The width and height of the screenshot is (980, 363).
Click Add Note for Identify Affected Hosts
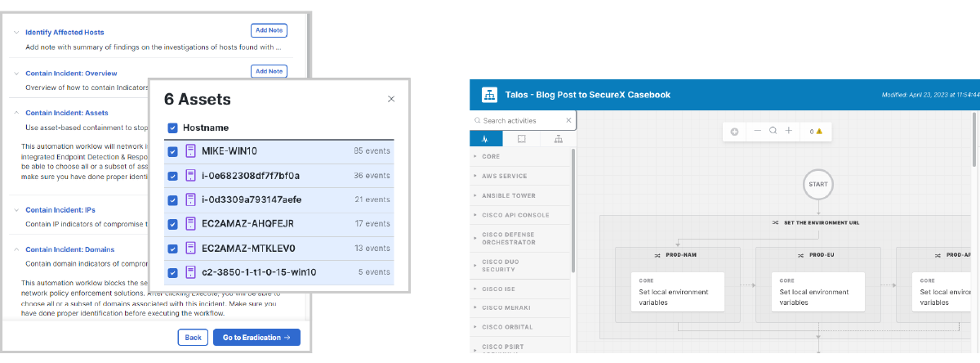tap(269, 30)
